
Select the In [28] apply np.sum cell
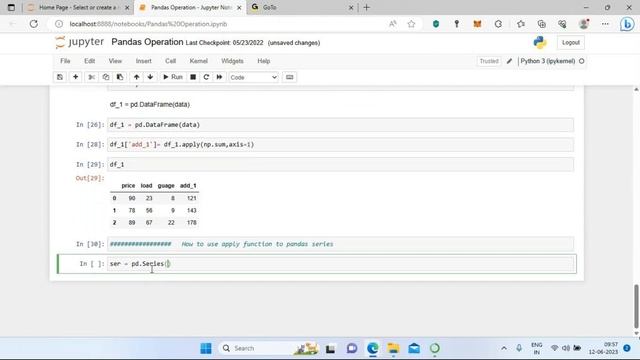coord(341,144)
